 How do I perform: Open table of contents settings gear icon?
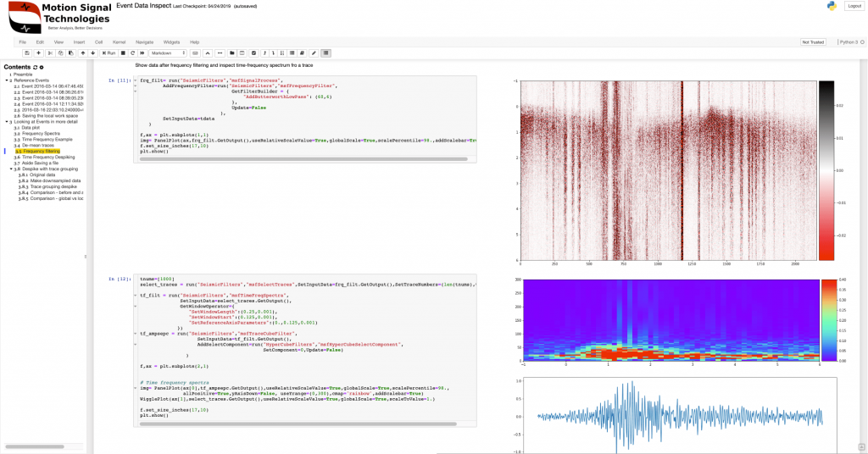point(42,67)
